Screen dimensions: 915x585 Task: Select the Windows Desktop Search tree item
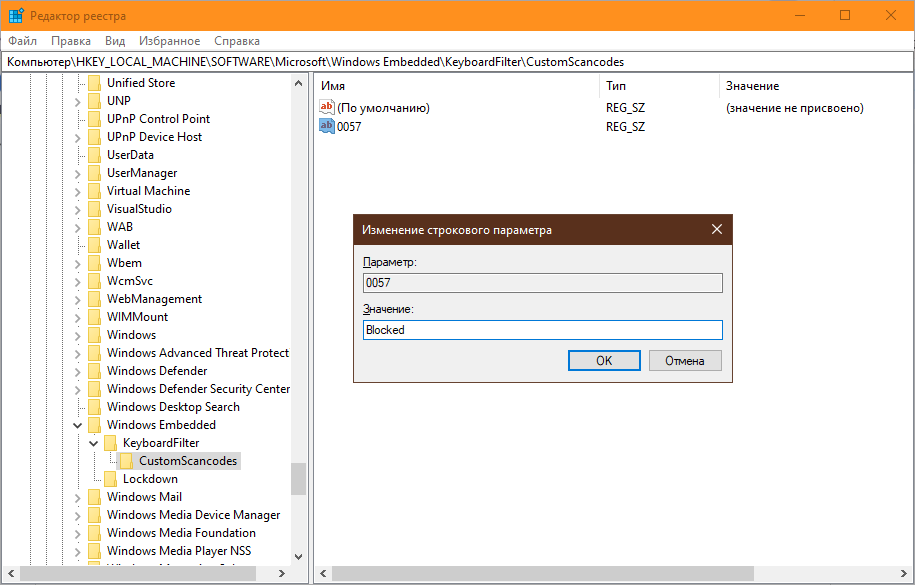(x=173, y=407)
